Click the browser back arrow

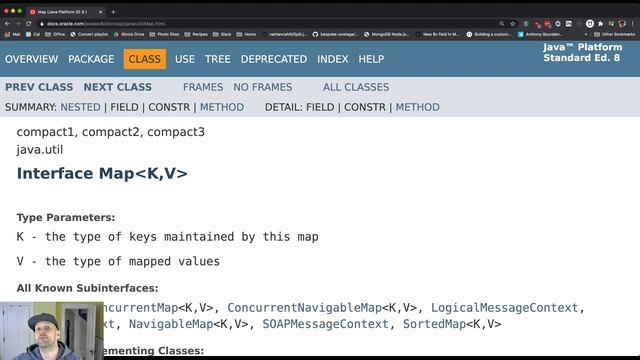[x=7, y=24]
